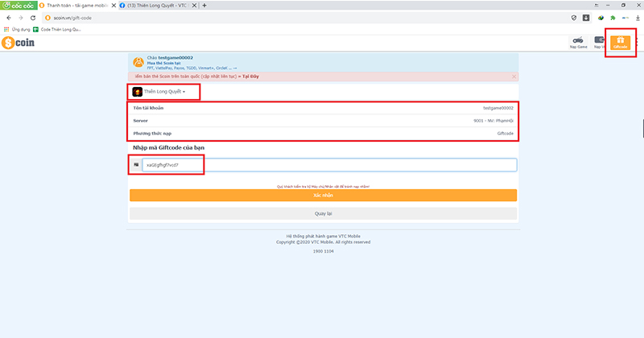Viewport: 644px width, 338px height.
Task: Go to Scoin logo home
Action: coord(18,43)
